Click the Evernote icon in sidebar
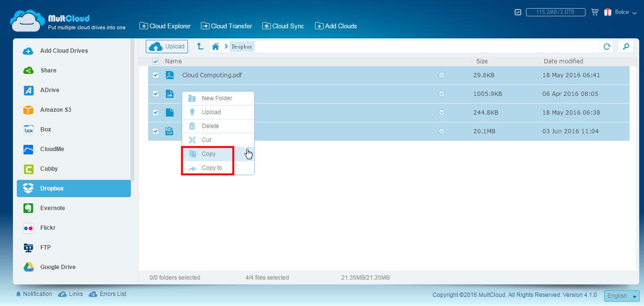This screenshot has width=644, height=306. 28,208
